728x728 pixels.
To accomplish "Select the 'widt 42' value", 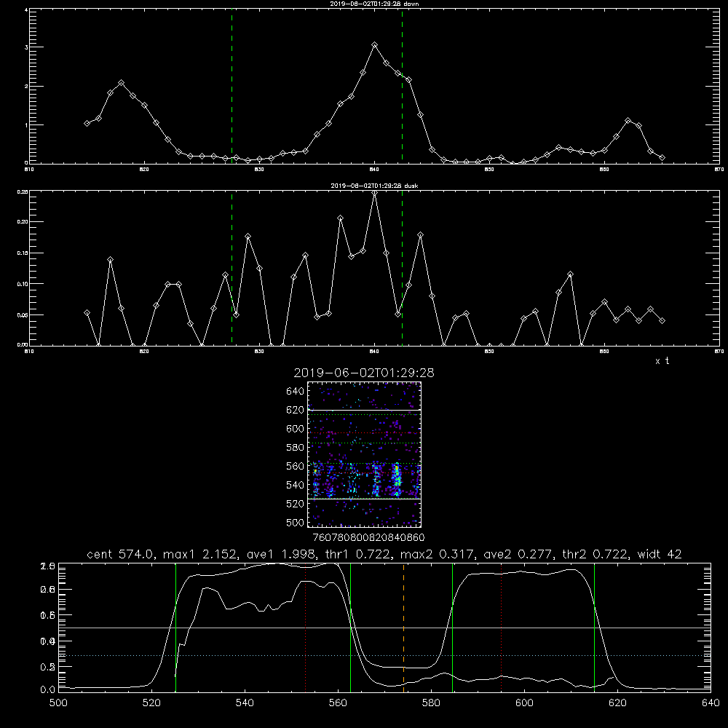I will pos(660,554).
